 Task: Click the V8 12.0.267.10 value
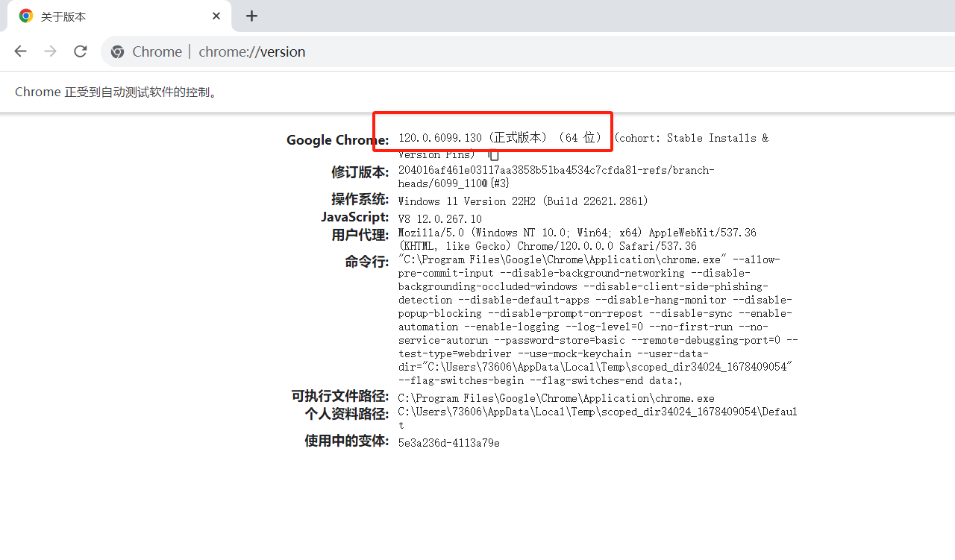point(440,219)
